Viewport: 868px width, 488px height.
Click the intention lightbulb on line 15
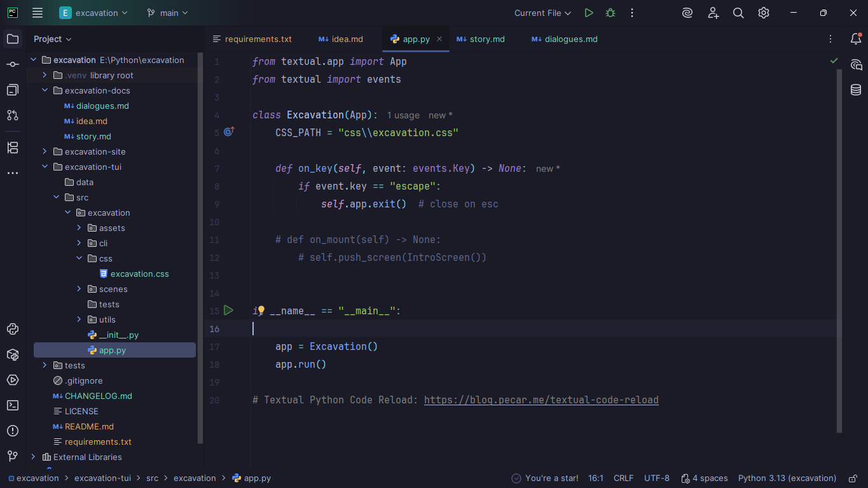[261, 310]
